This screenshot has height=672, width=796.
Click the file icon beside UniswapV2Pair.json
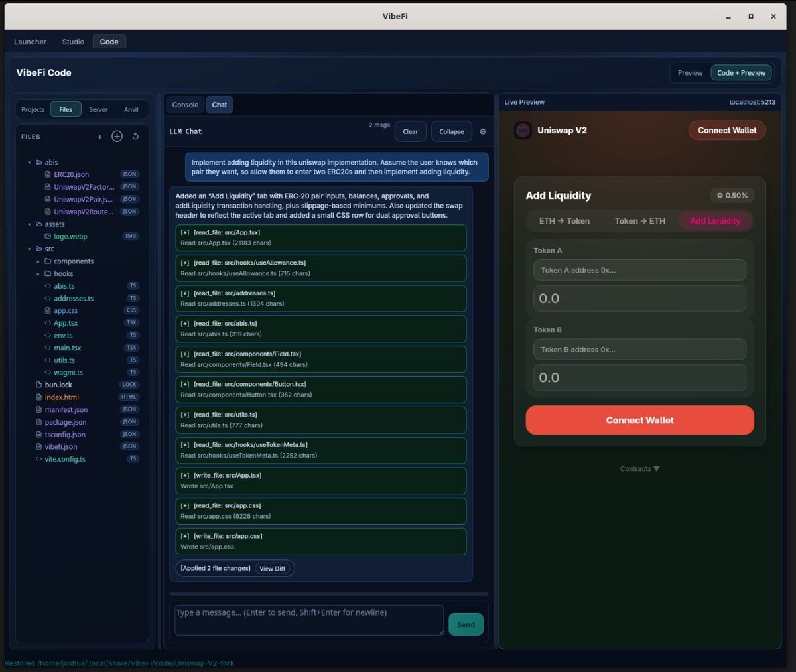coord(48,199)
